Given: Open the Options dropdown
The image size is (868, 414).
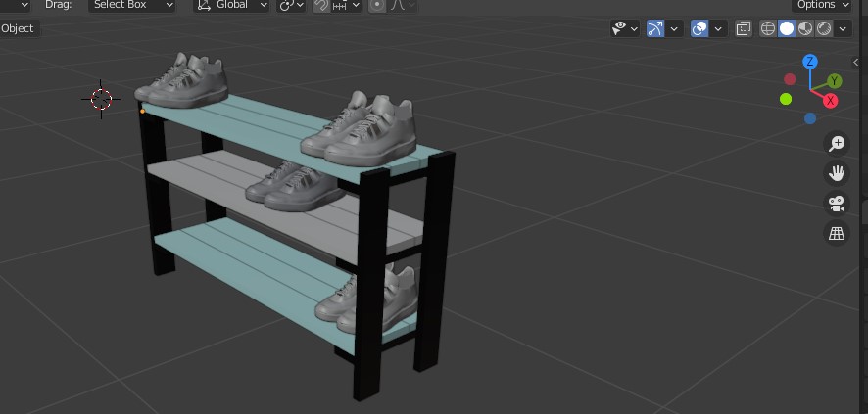Looking at the screenshot, I should pyautogui.click(x=822, y=5).
